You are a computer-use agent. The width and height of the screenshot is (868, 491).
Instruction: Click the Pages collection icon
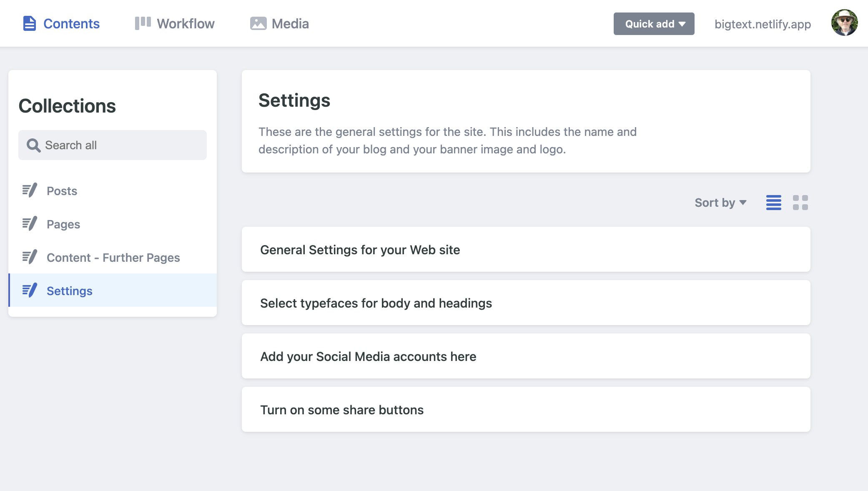click(x=30, y=224)
